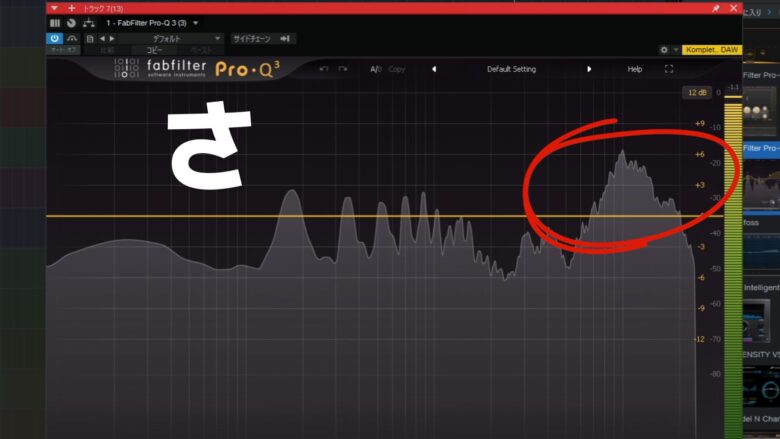The height and width of the screenshot is (439, 780).
Task: Expand the デフォルト preset dropdown
Action: [217, 39]
